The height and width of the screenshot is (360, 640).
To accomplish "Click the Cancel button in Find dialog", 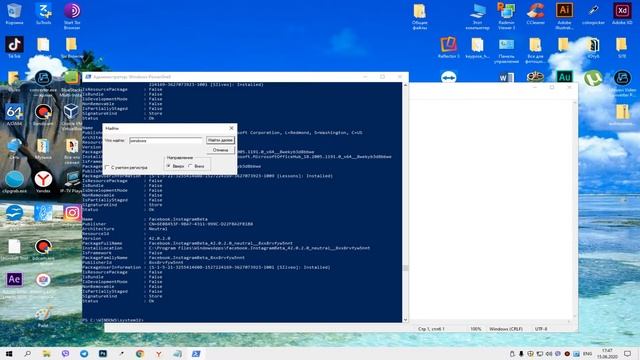I will (220, 150).
